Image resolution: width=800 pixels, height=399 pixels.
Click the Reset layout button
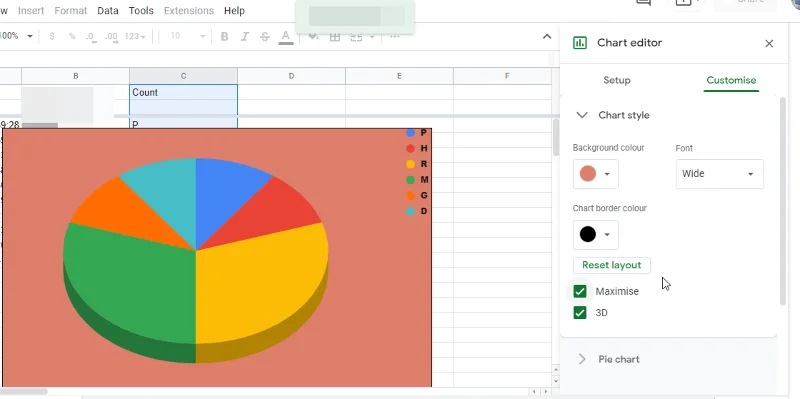(x=612, y=265)
